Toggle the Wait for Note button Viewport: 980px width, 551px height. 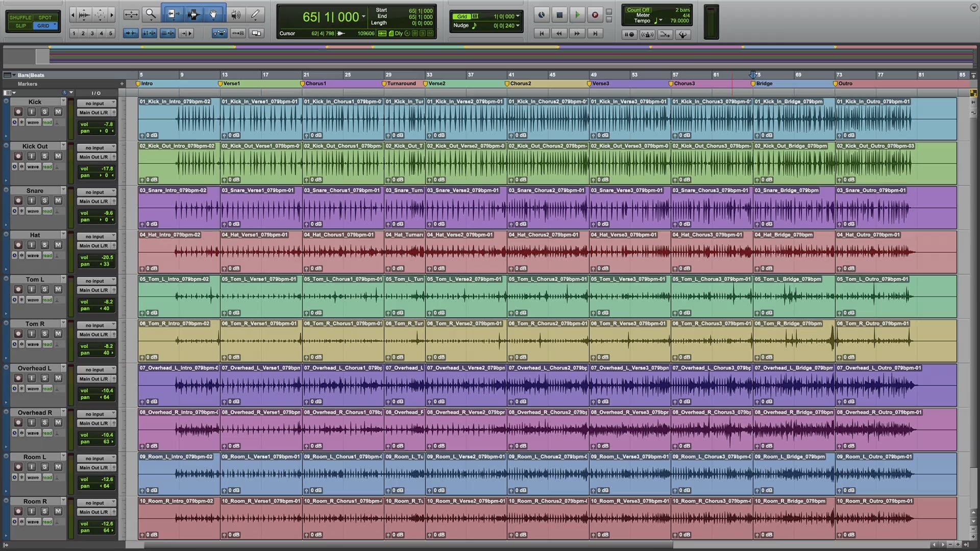[x=629, y=34]
